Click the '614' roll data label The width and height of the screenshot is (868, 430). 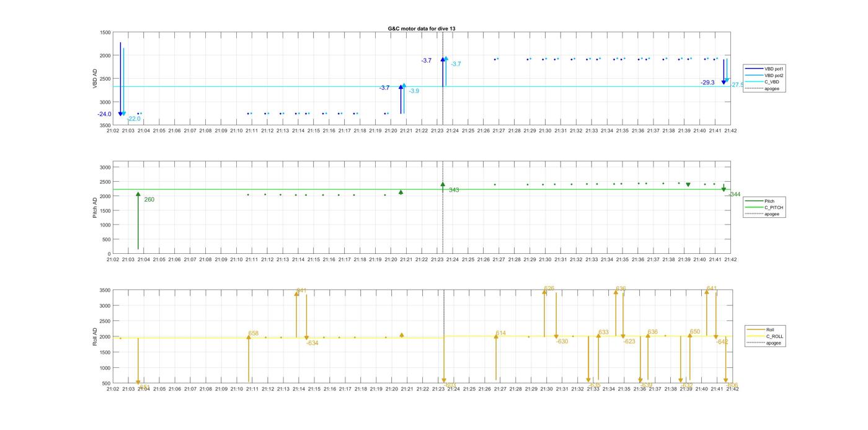[501, 334]
